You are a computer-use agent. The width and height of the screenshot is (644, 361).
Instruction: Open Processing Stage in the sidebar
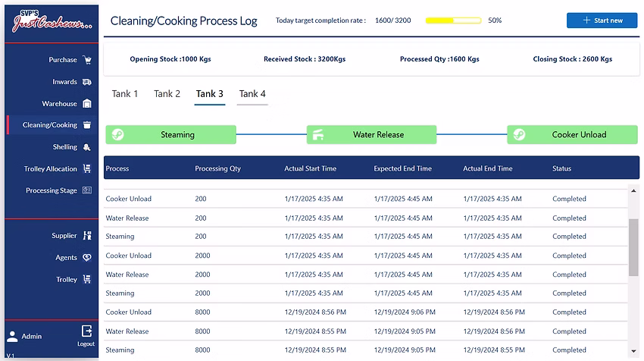coord(52,191)
